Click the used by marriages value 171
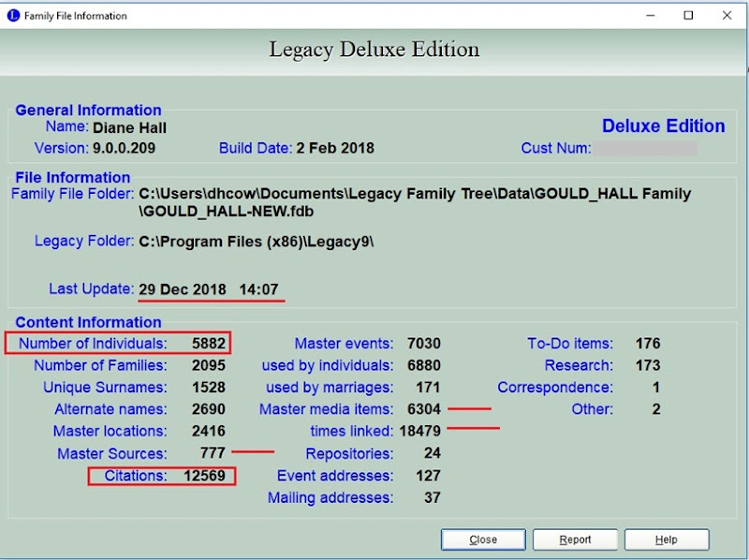Image resolution: width=749 pixels, height=560 pixels. 428,387
